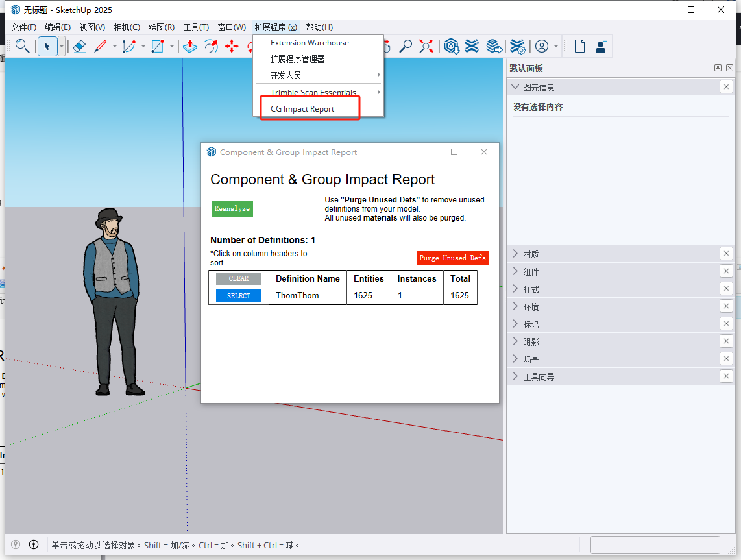741x560 pixels.
Task: Open the 开发人员 submenu
Action: (319, 75)
